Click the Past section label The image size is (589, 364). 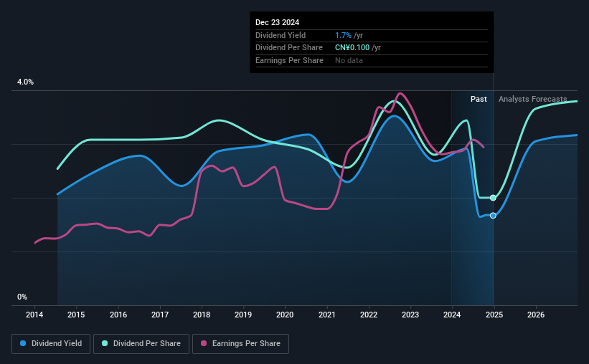tap(479, 99)
